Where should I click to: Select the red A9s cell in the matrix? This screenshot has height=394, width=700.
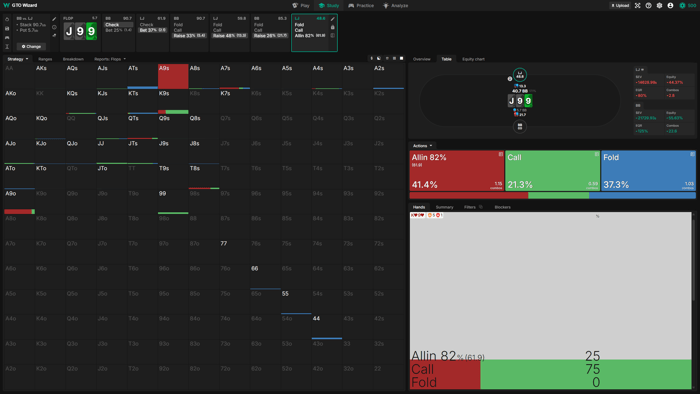[173, 76]
